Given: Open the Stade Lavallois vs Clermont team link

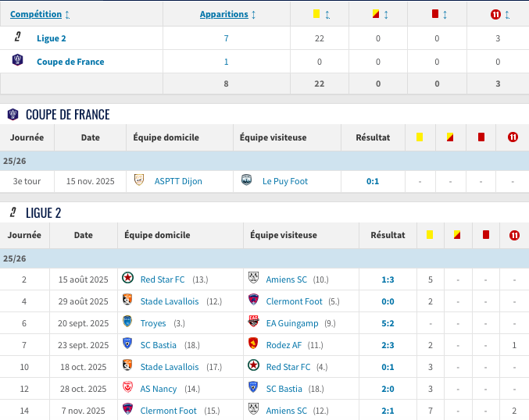Looking at the screenshot, I should 170,301.
